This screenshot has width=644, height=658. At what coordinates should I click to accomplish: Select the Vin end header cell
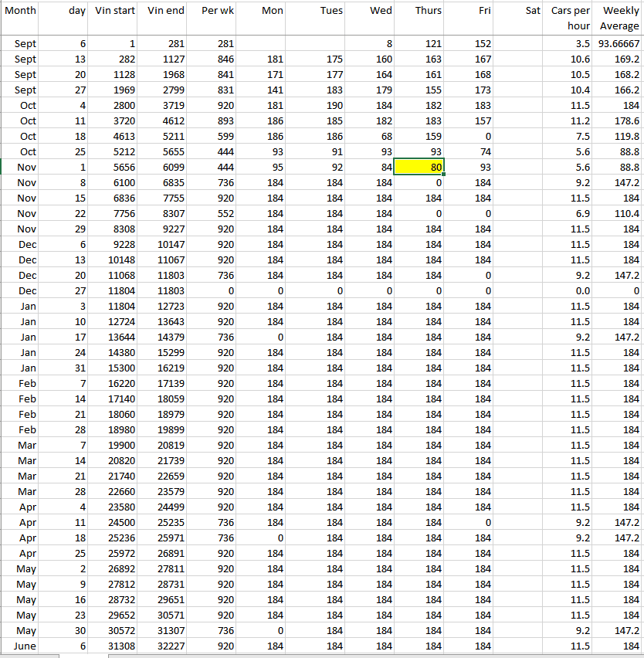(x=165, y=11)
